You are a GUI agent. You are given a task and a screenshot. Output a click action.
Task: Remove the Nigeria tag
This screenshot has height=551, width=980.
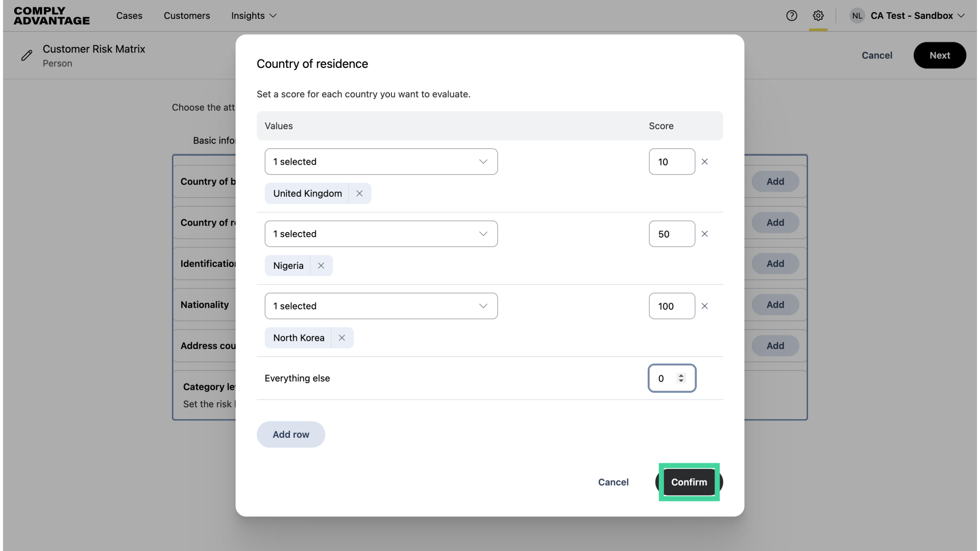[321, 265]
